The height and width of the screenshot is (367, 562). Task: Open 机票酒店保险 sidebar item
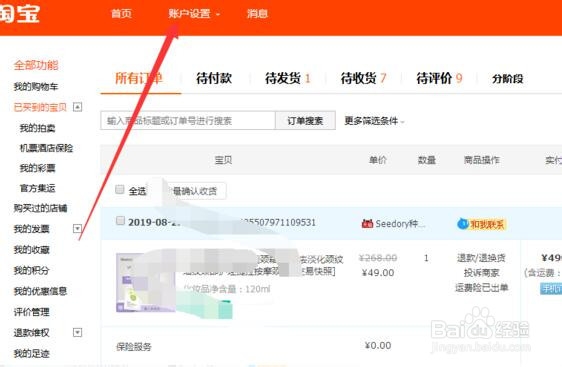(x=47, y=148)
